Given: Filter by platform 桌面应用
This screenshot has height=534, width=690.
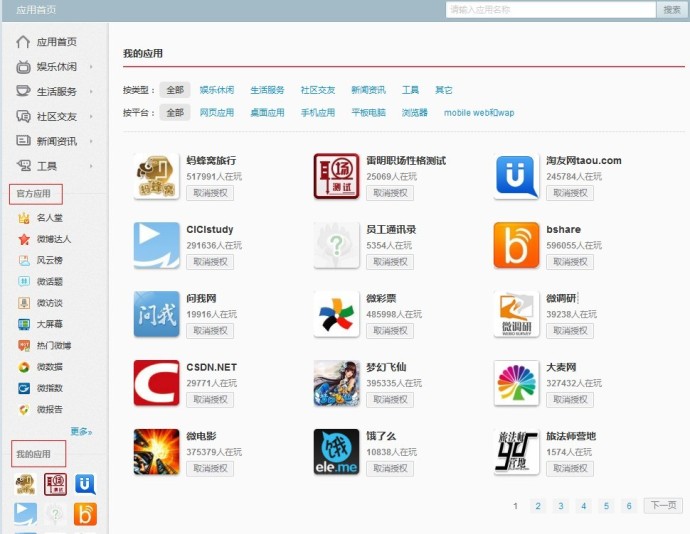Looking at the screenshot, I should click(267, 113).
